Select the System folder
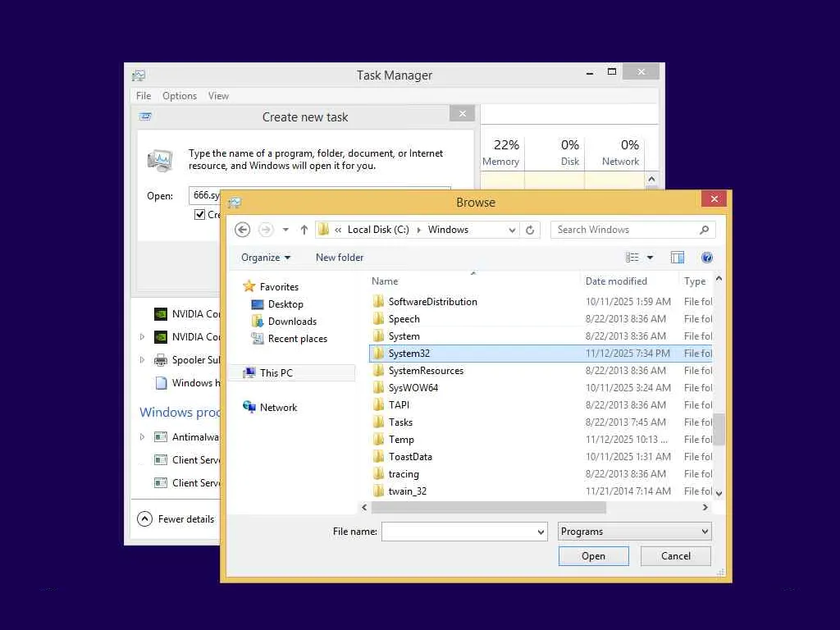The image size is (840, 630). tap(404, 336)
